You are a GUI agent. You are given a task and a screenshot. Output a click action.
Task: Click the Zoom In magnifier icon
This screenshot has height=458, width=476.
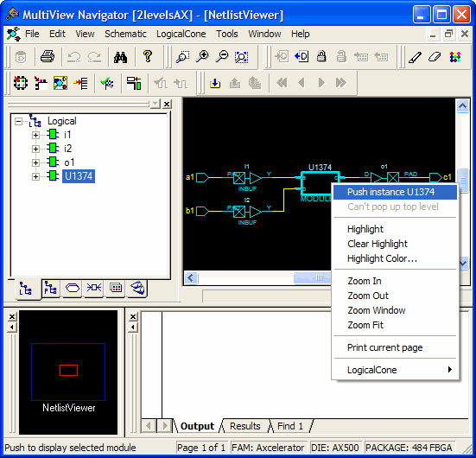(202, 57)
